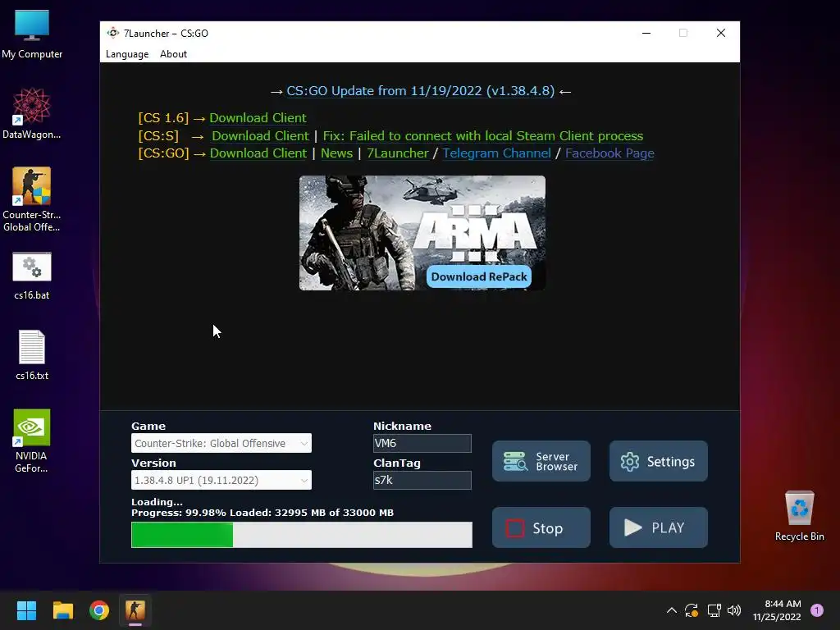This screenshot has width=840, height=630.
Task: Open CS:GO Update from 11/19/2022 link
Action: (421, 91)
